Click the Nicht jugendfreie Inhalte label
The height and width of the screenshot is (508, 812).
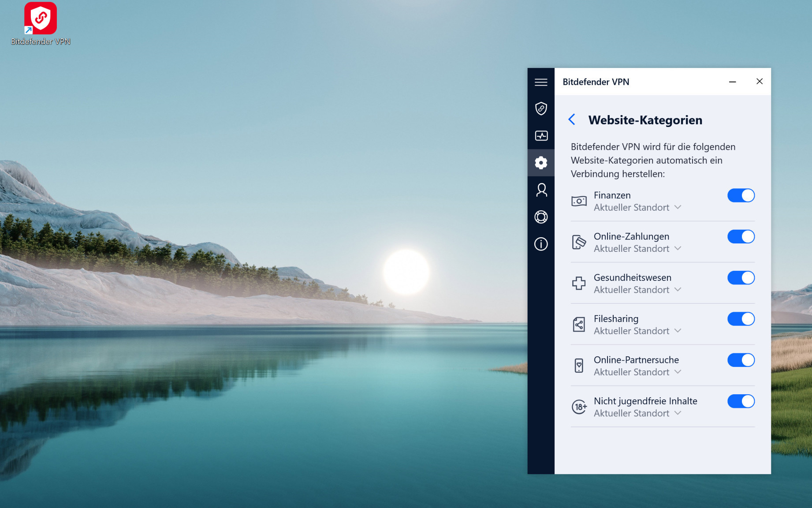645,401
